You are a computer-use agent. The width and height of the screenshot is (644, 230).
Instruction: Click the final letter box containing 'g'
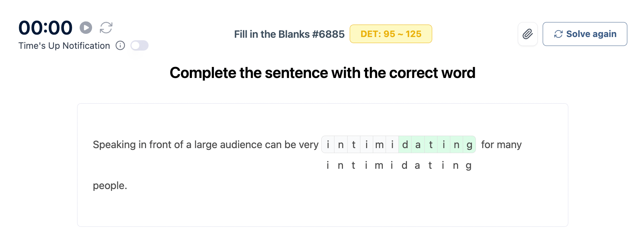click(x=469, y=145)
